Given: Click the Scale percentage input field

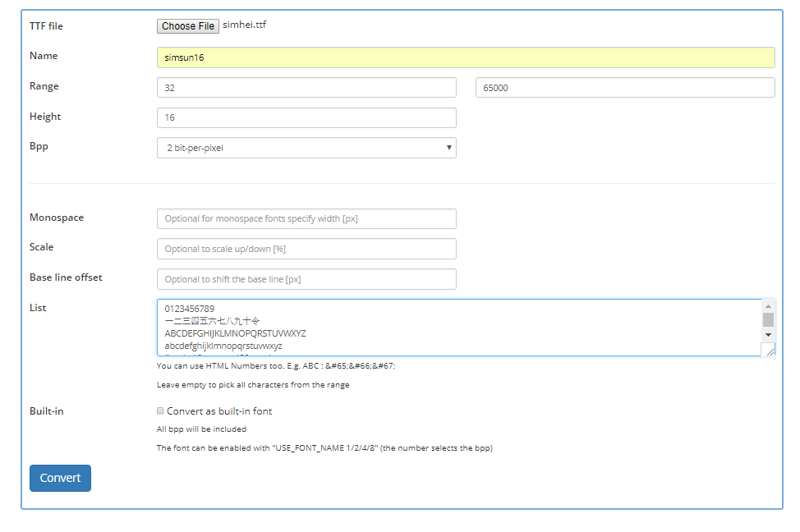Looking at the screenshot, I should tap(306, 248).
